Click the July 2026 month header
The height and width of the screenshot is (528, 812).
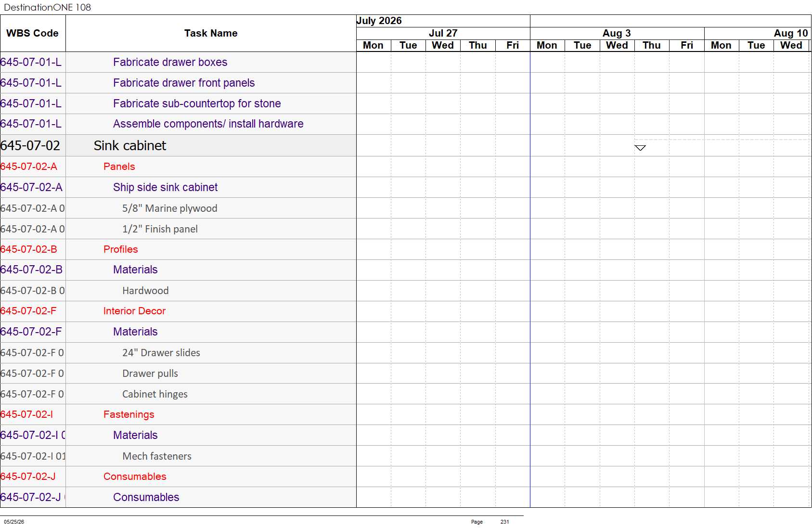[379, 21]
